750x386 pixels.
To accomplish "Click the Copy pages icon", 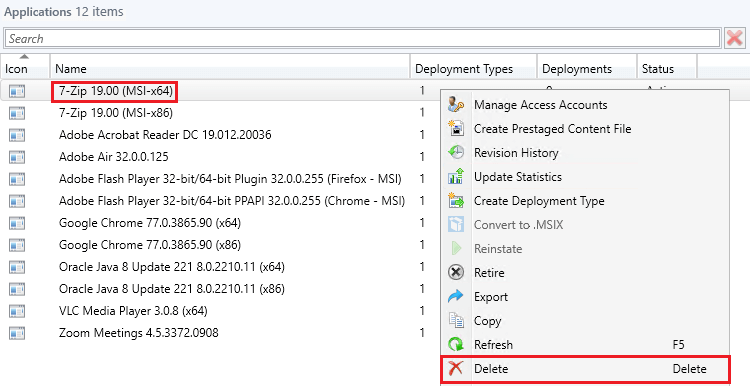I will pos(456,320).
